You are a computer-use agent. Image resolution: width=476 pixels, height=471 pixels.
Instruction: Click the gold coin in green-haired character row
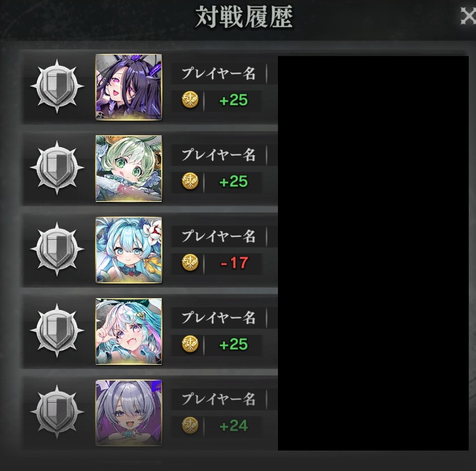190,181
